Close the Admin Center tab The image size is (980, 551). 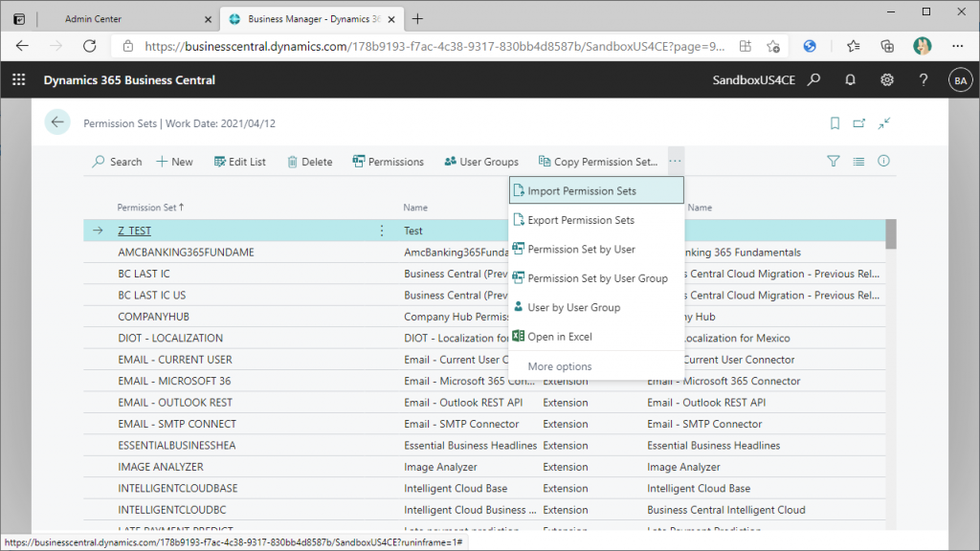click(x=208, y=19)
